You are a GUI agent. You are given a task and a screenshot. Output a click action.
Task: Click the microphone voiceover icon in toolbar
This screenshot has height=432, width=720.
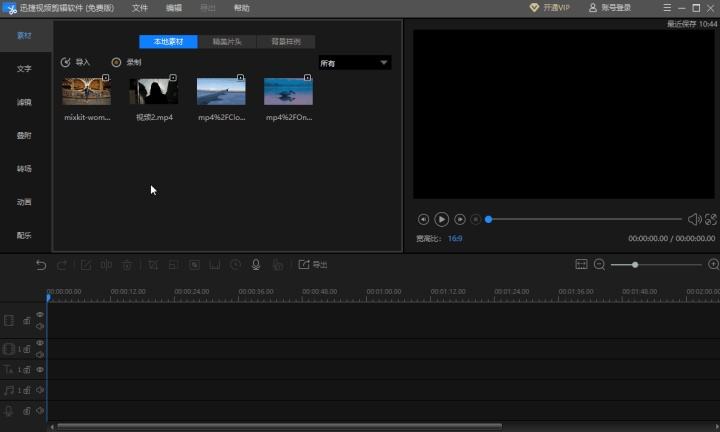tap(256, 265)
